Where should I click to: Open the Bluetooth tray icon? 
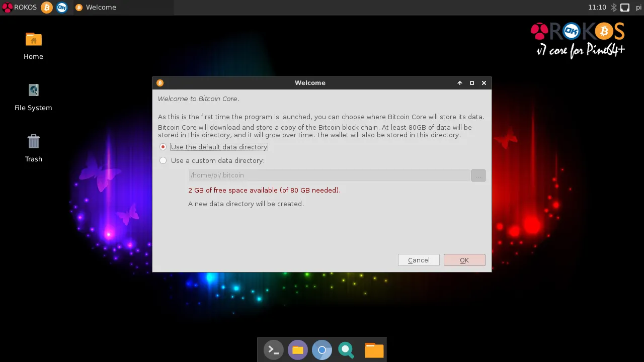pos(614,7)
